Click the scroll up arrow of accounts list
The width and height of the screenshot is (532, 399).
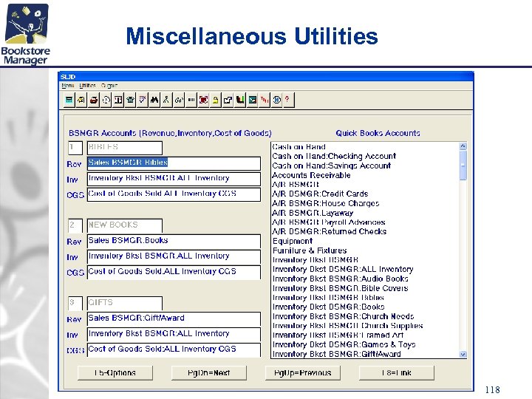(x=463, y=146)
